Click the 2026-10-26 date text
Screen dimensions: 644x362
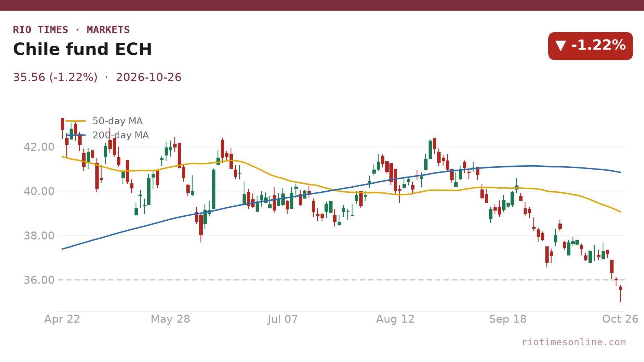tap(149, 78)
